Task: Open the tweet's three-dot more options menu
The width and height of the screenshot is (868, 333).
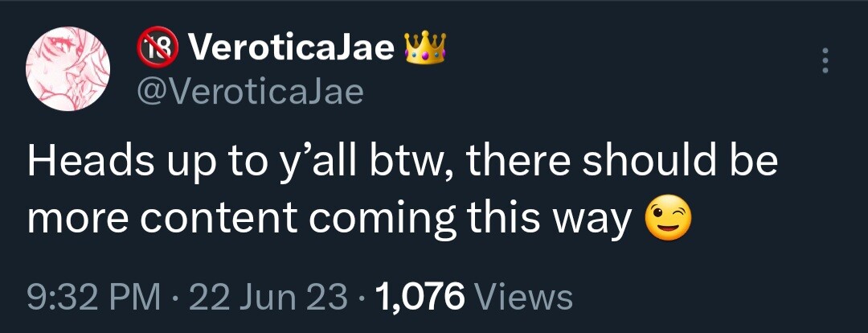Action: pyautogui.click(x=825, y=60)
